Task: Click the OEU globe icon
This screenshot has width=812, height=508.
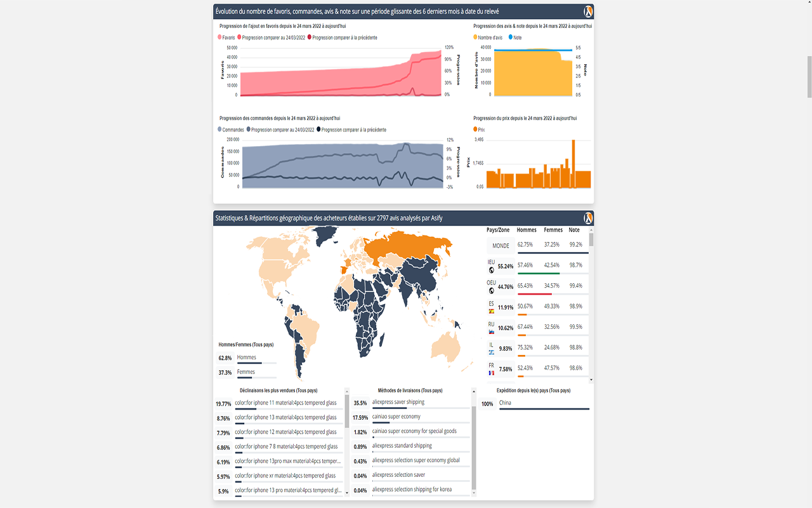Action: point(491,291)
